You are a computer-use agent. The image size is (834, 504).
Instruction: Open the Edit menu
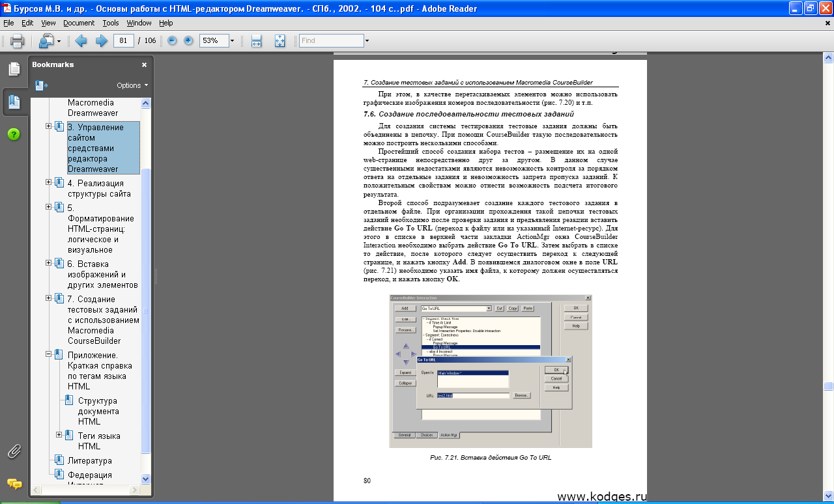(x=27, y=23)
